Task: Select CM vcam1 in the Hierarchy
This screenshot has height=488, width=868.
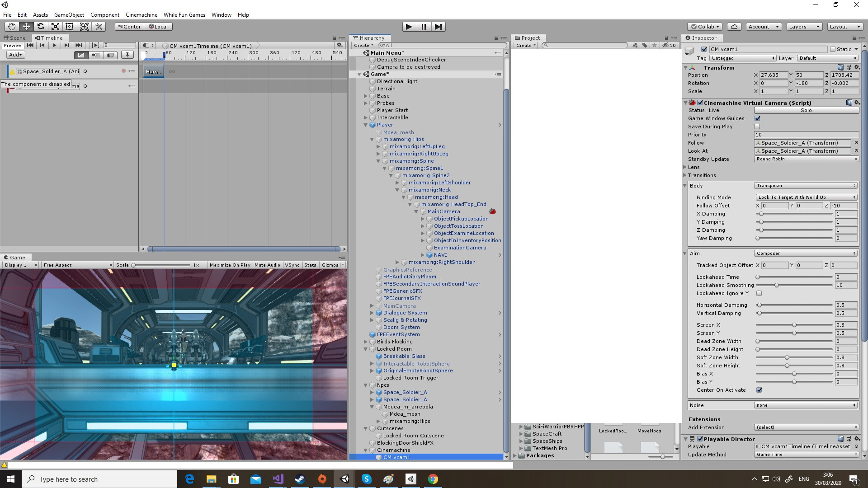Action: (x=397, y=457)
